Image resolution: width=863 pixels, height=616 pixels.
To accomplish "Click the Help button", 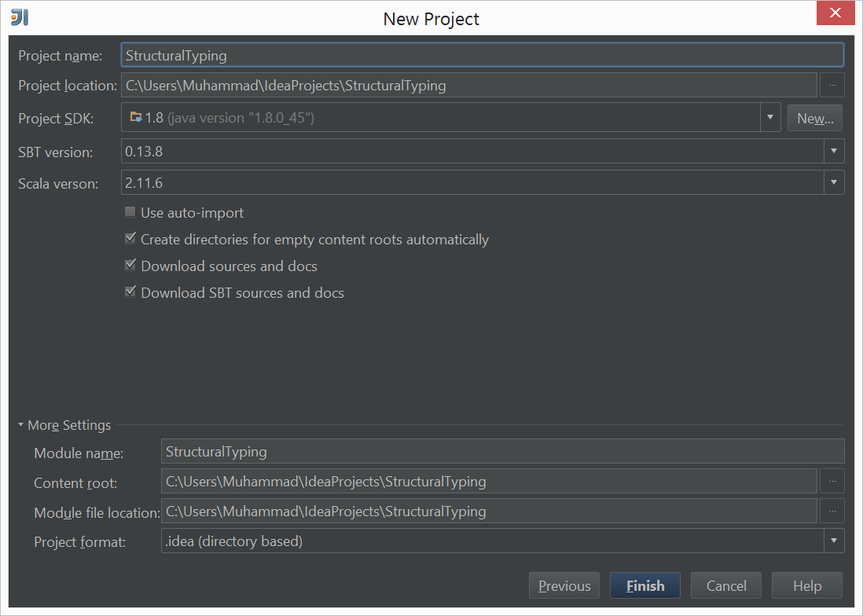I will pos(807,585).
